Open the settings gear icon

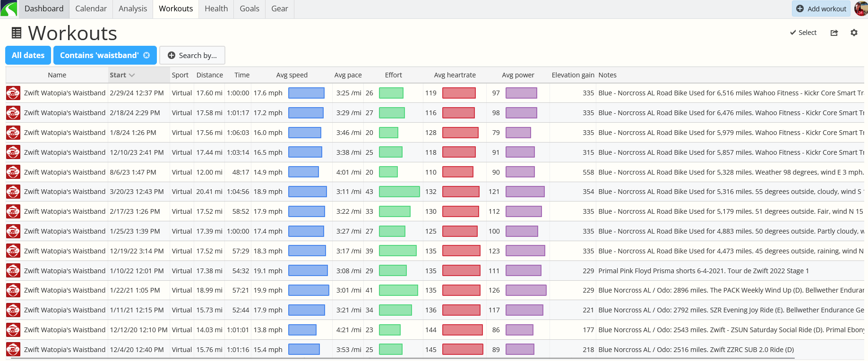tap(854, 33)
